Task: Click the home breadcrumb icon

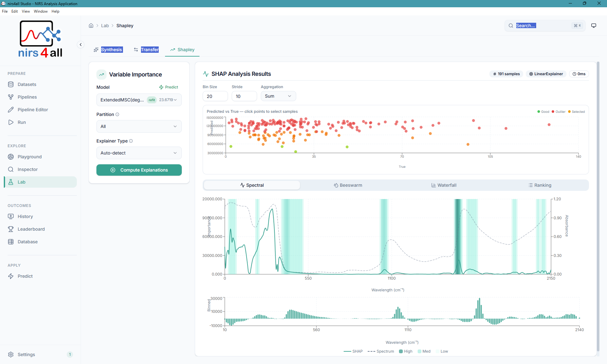Action: (x=91, y=26)
